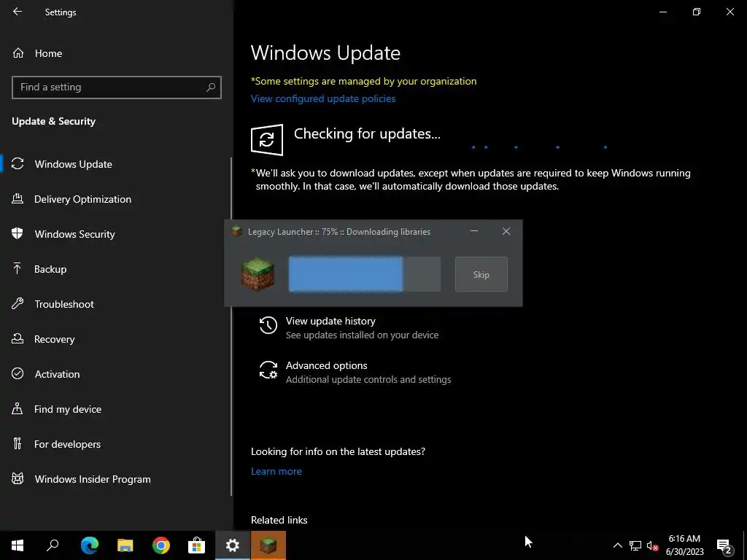Open File Explorer from the taskbar
The width and height of the screenshot is (747, 560).
click(x=125, y=545)
